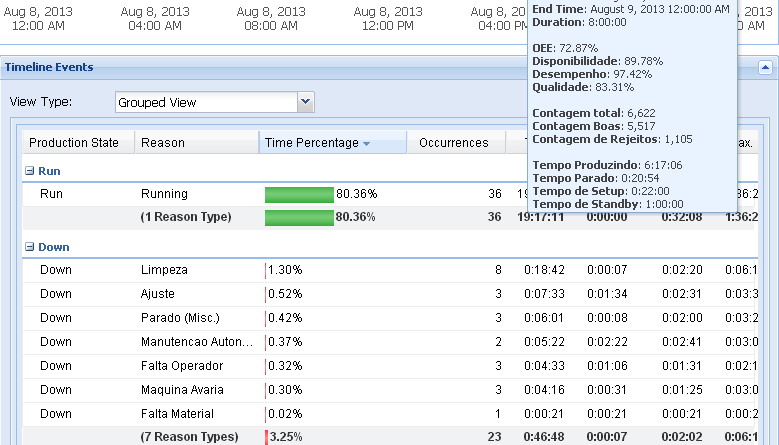779x445 pixels.
Task: Sort by Time Percentage column
Action: coord(311,143)
